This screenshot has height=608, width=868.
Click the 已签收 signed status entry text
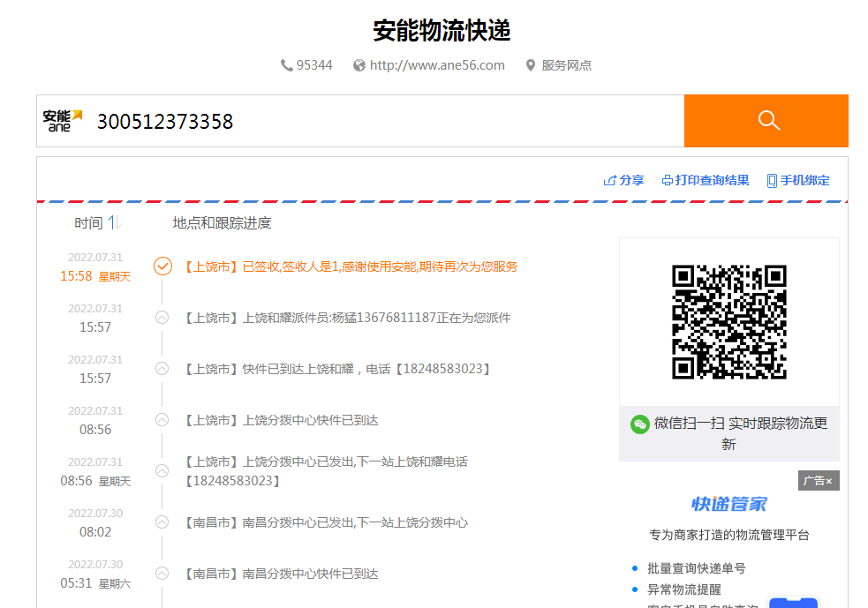point(351,266)
